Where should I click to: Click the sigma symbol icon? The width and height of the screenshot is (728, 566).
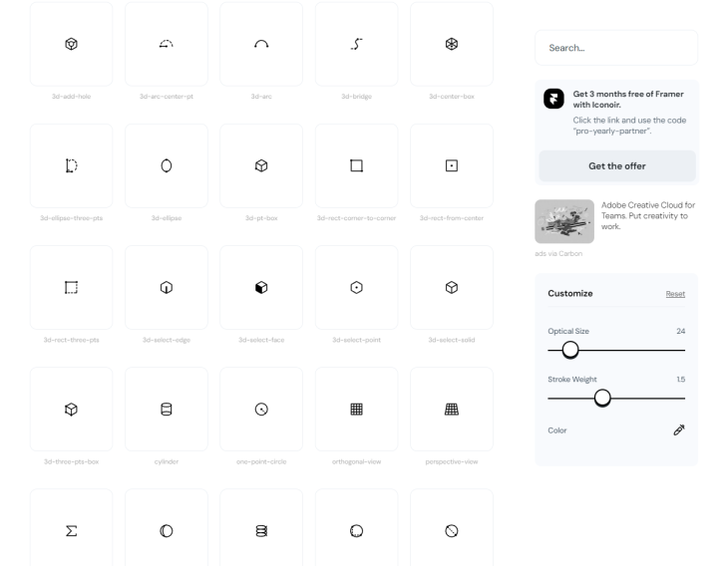click(x=71, y=530)
